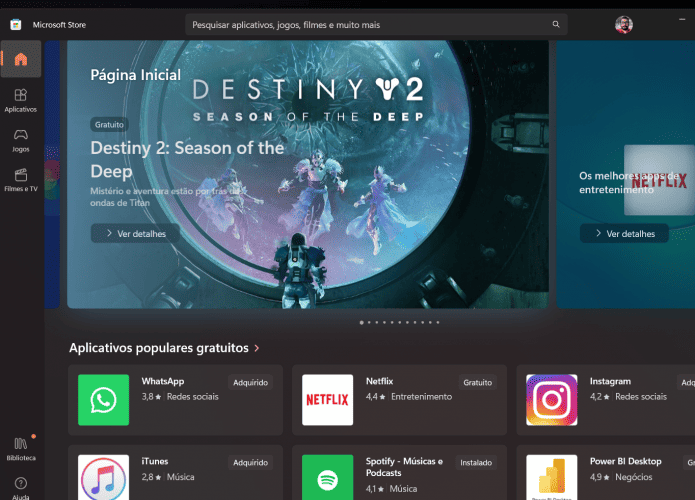695x500 pixels.
Task: Open the Ajuda help icon
Action: click(x=21, y=488)
